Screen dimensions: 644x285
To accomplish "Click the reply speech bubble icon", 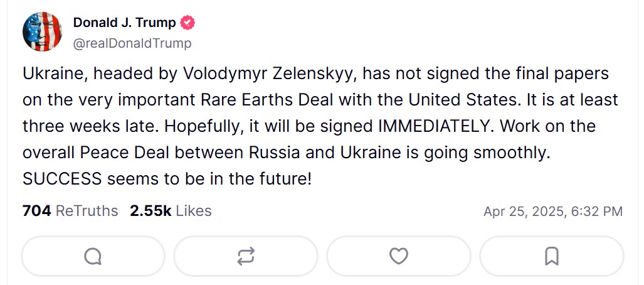I will (x=93, y=256).
